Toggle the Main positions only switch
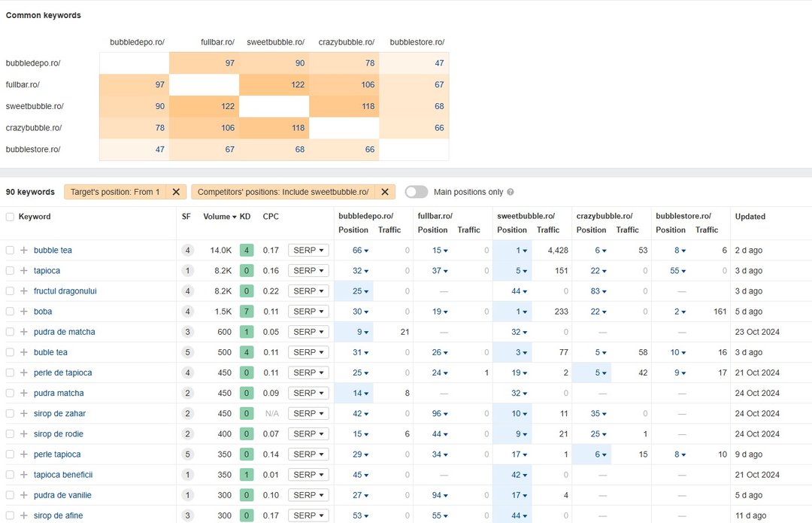This screenshot has width=812, height=523. 417,192
